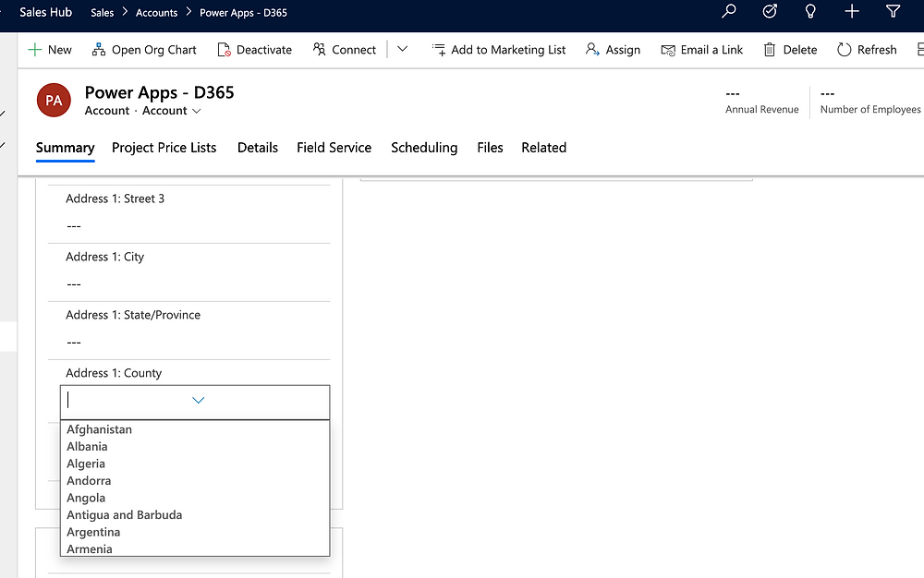The width and height of the screenshot is (924, 578).
Task: Open the Field Service tab
Action: coord(334,148)
